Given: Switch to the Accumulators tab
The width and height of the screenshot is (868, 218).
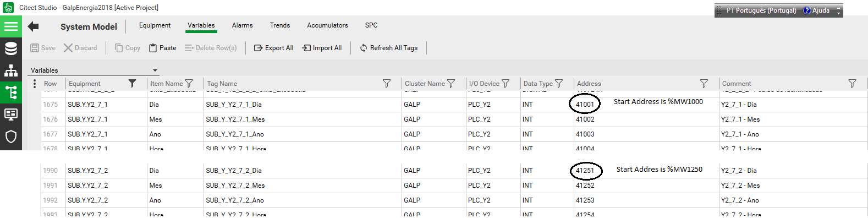Looking at the screenshot, I should 327,25.
